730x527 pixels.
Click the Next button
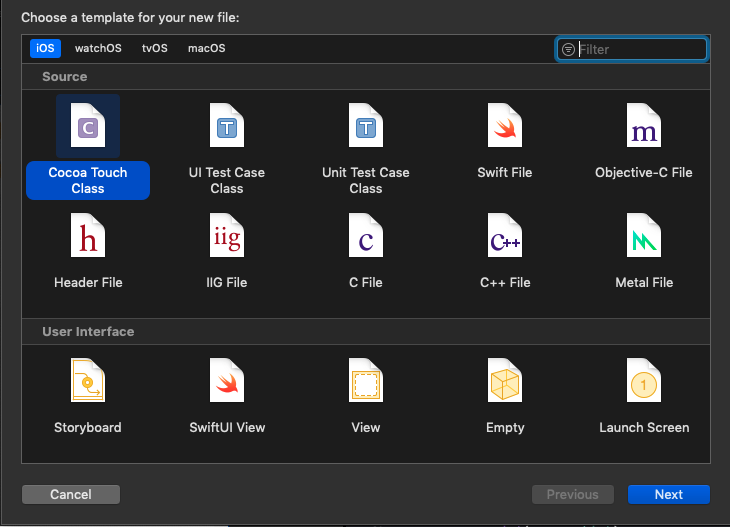[x=669, y=494]
